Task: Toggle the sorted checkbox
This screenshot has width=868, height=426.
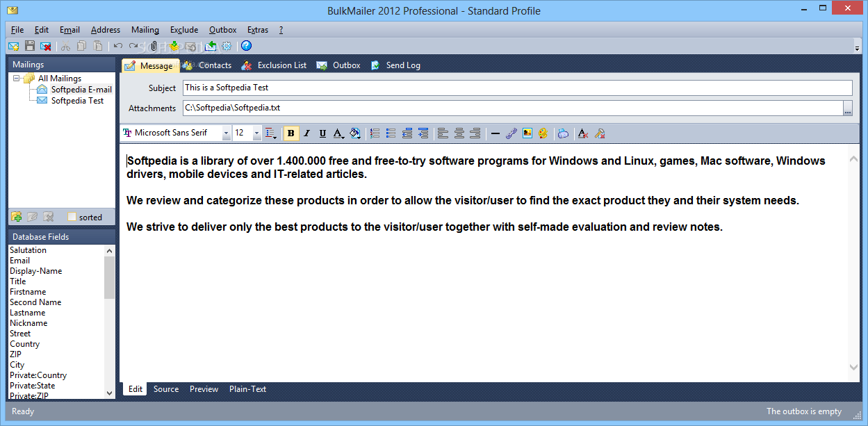Action: (72, 217)
